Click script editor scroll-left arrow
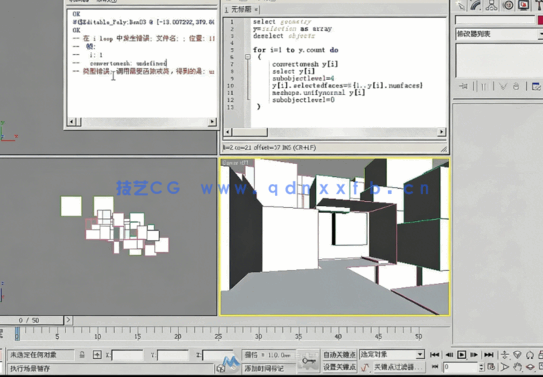Image resolution: width=543 pixels, height=377 pixels. 228,132
